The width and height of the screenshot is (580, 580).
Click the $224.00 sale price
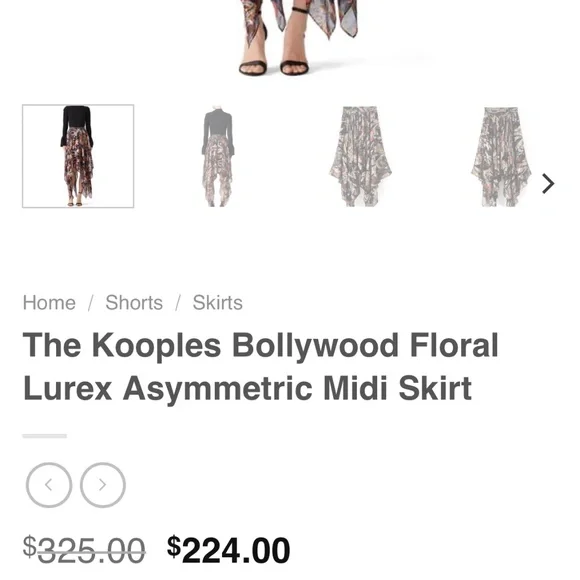coord(228,551)
